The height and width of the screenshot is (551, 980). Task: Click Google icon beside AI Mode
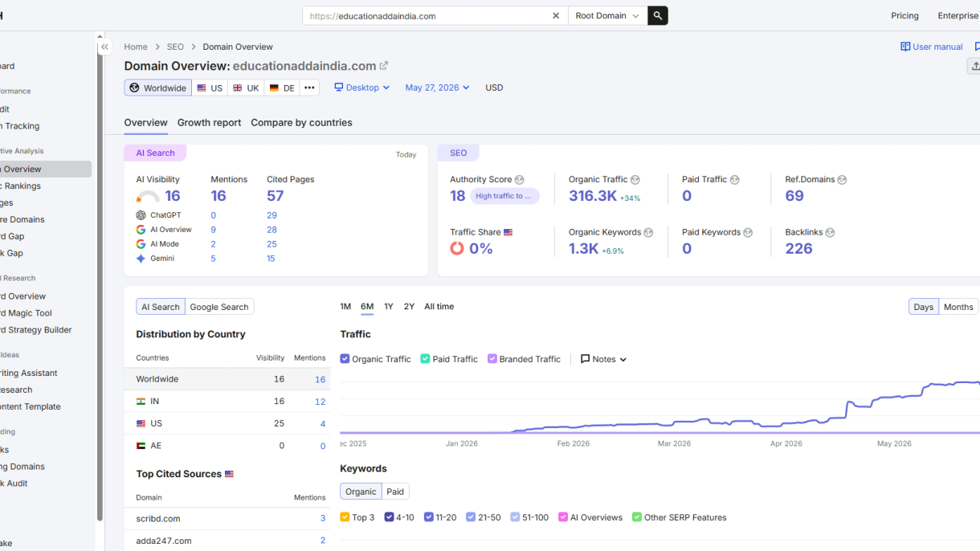click(x=141, y=244)
